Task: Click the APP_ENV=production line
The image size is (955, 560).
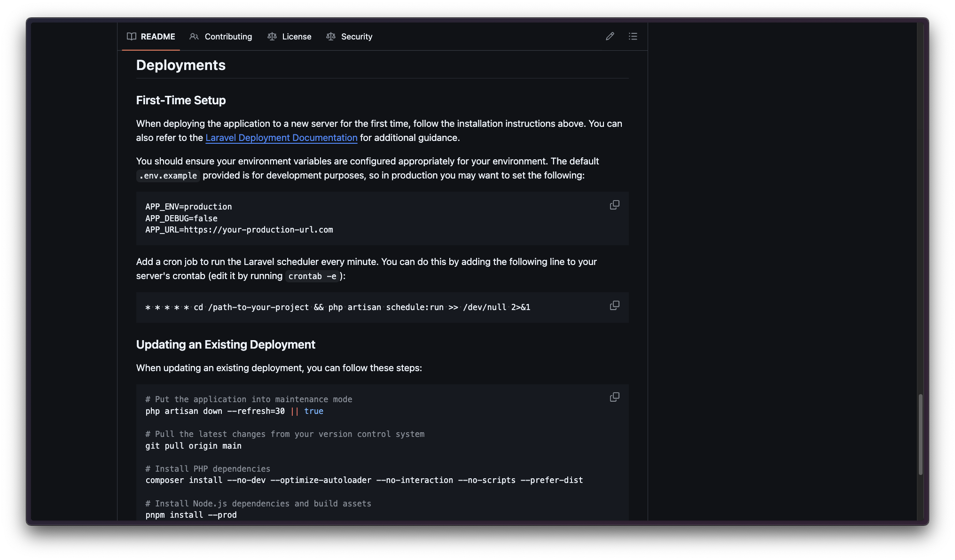Action: coord(188,207)
